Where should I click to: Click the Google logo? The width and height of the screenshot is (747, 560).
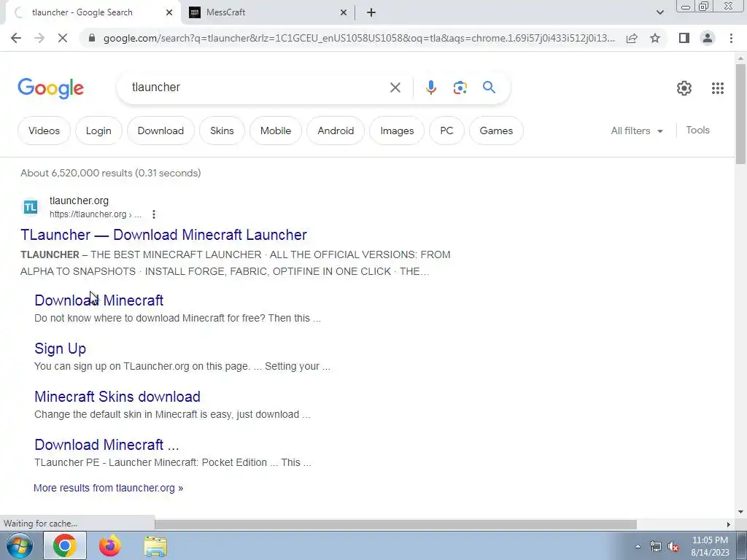tap(50, 88)
